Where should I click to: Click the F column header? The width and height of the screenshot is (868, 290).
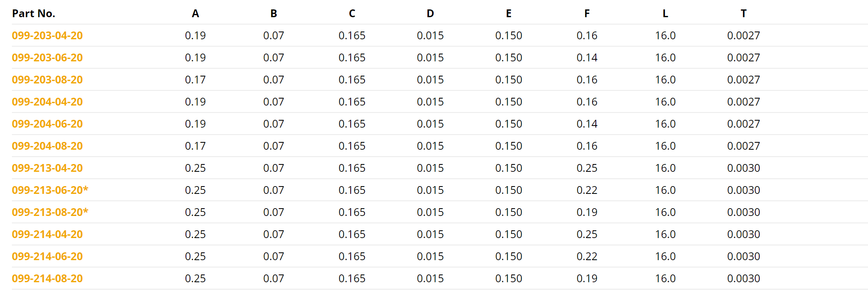click(x=587, y=13)
